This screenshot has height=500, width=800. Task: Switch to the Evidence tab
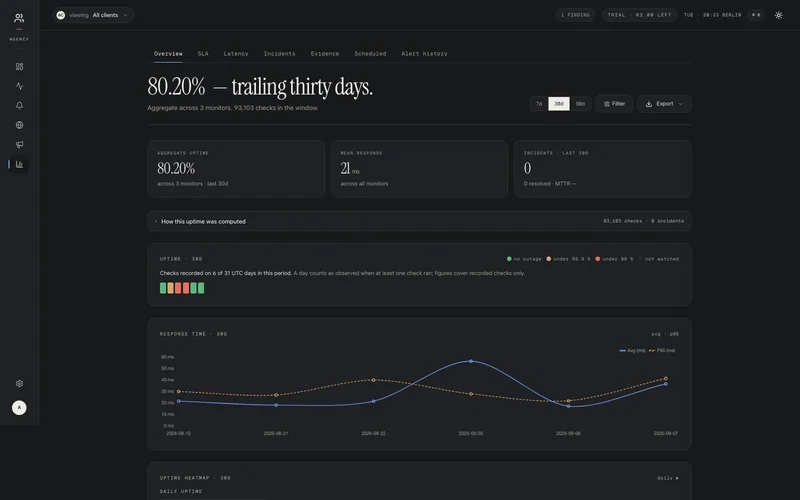325,54
